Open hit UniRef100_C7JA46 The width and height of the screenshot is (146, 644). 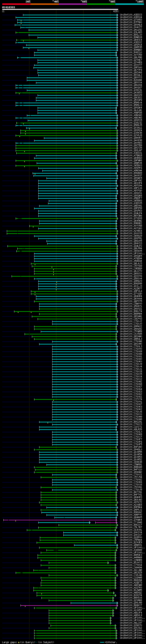131,522
